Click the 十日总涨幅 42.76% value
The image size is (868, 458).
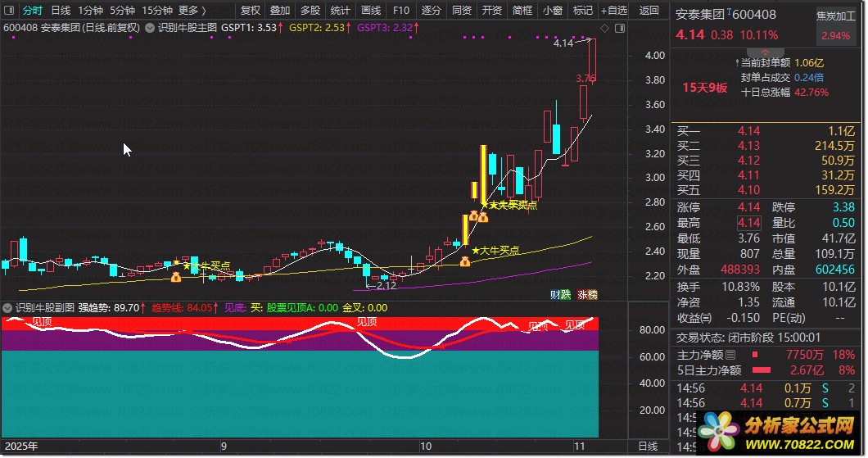(811, 93)
